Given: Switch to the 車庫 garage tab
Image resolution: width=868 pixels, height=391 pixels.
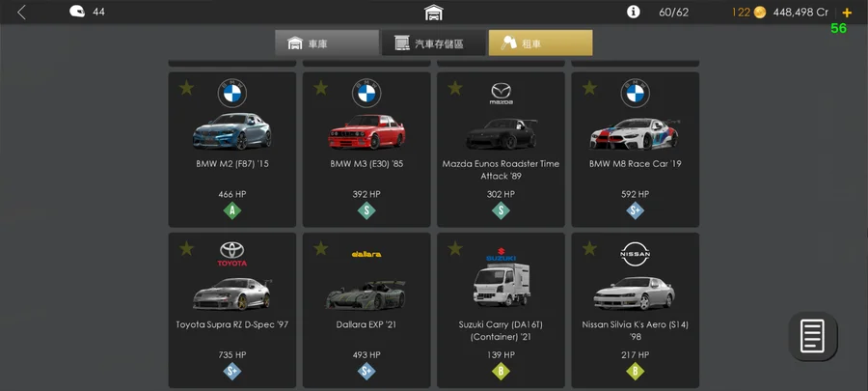Looking at the screenshot, I should [327, 42].
